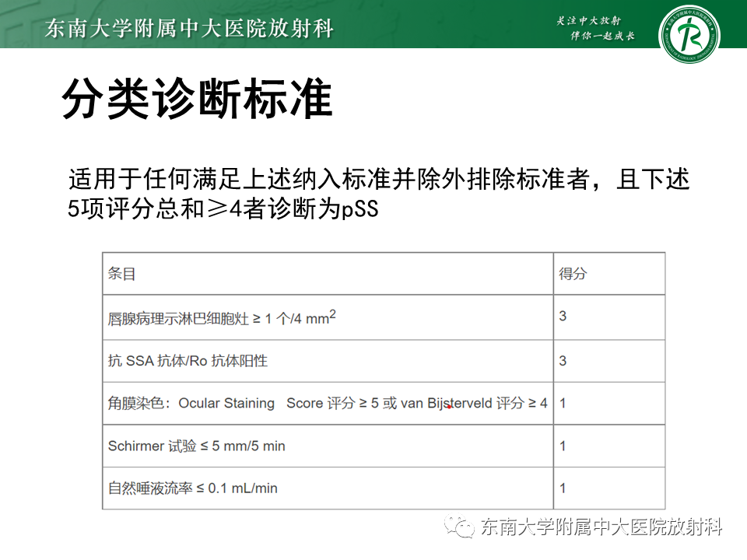This screenshot has height=560, width=747.
Task: Click the line 5项评分总和≥4者诊断为pSS
Action: coord(223,208)
